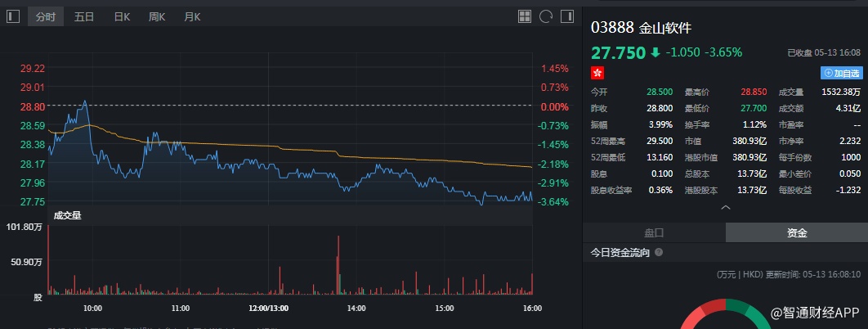Switch to the 五日 chart tab

pyautogui.click(x=83, y=16)
